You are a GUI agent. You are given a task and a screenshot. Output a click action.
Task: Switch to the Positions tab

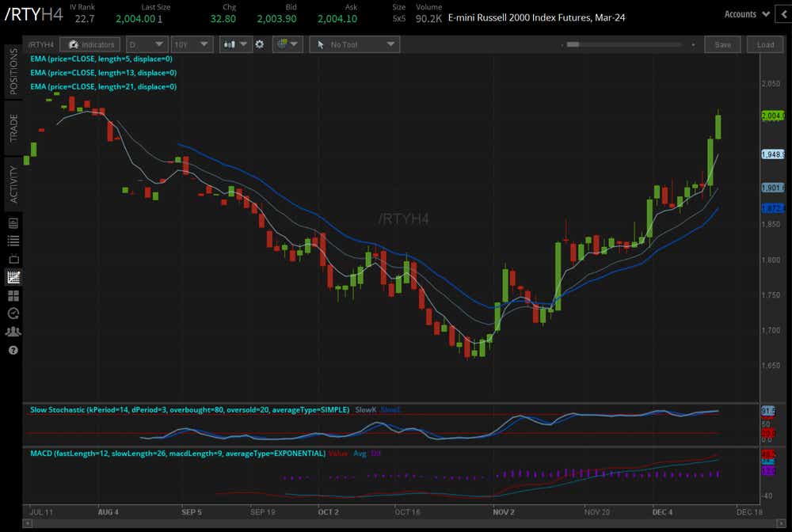click(13, 70)
